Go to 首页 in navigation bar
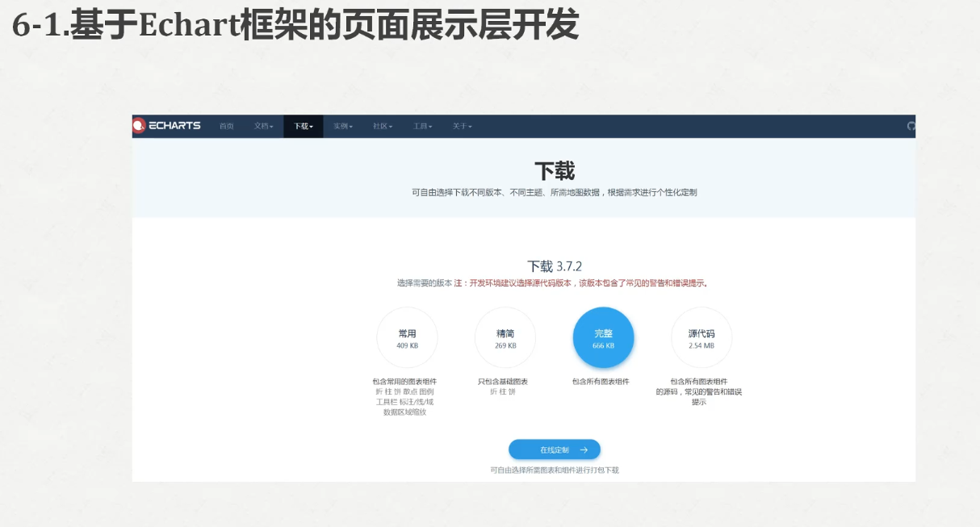 click(227, 126)
